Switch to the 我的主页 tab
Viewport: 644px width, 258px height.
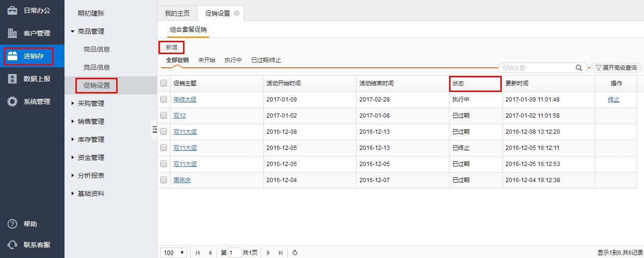tap(177, 13)
